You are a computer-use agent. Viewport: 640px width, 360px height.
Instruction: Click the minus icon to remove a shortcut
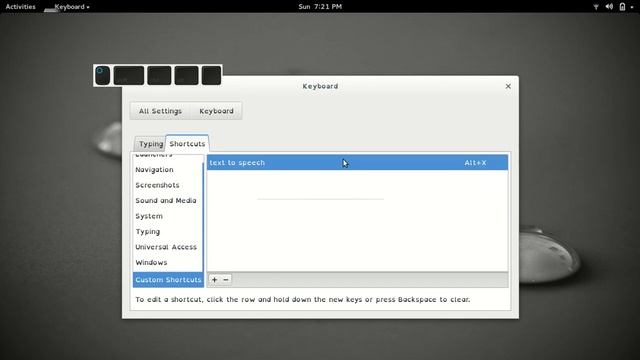click(226, 280)
